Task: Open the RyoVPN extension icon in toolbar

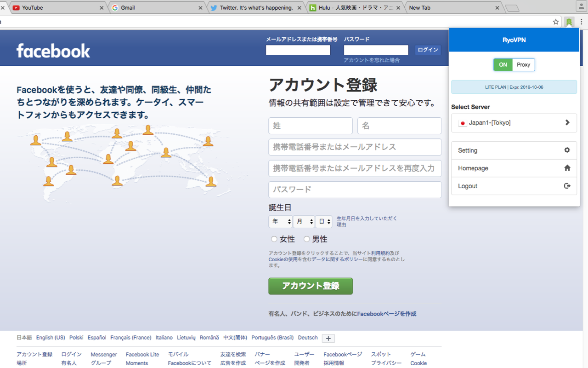Action: coord(569,22)
